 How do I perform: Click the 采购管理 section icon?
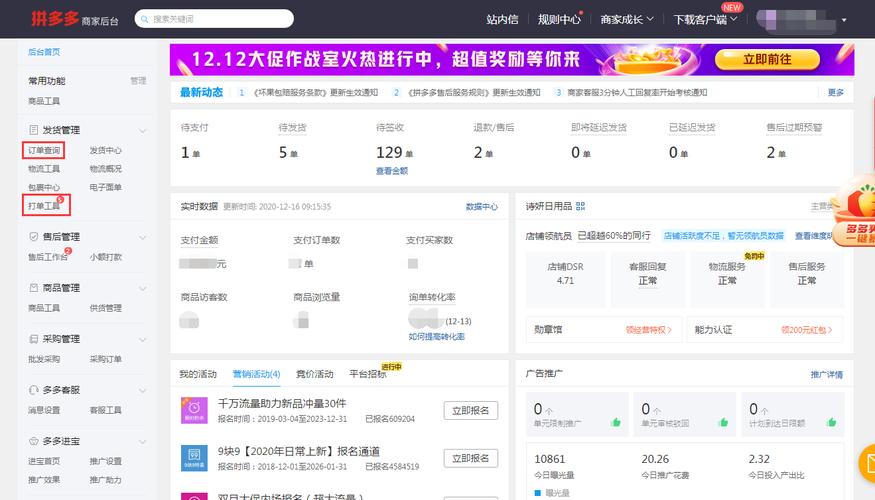tap(33, 339)
